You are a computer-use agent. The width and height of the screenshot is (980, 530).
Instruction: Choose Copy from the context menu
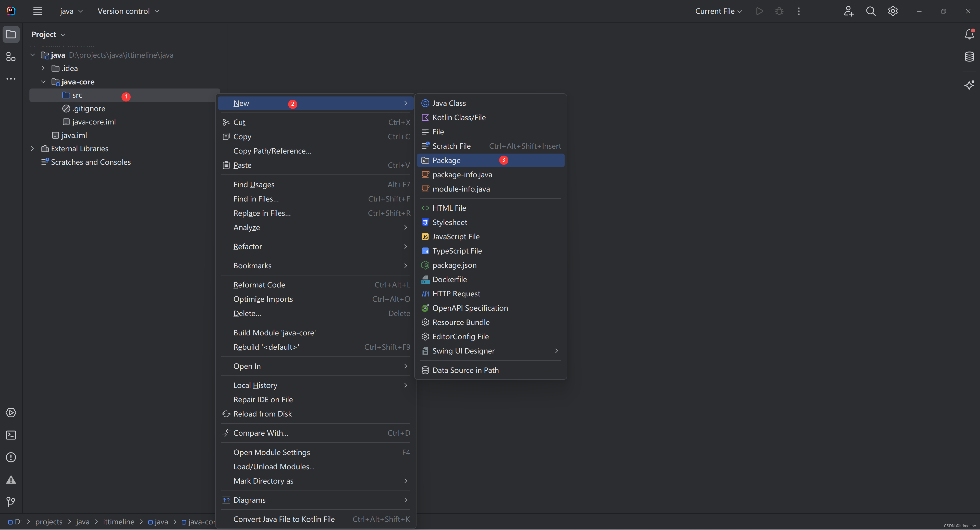pyautogui.click(x=315, y=136)
